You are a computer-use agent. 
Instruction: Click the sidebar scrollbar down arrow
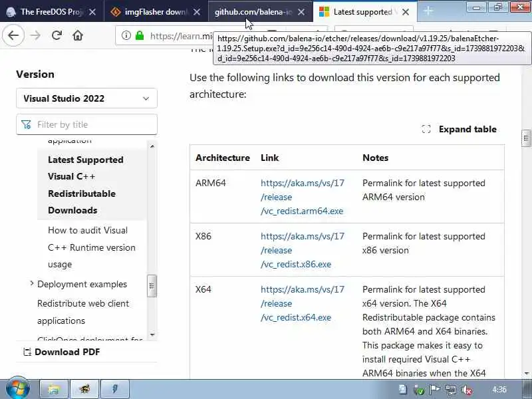(x=152, y=334)
